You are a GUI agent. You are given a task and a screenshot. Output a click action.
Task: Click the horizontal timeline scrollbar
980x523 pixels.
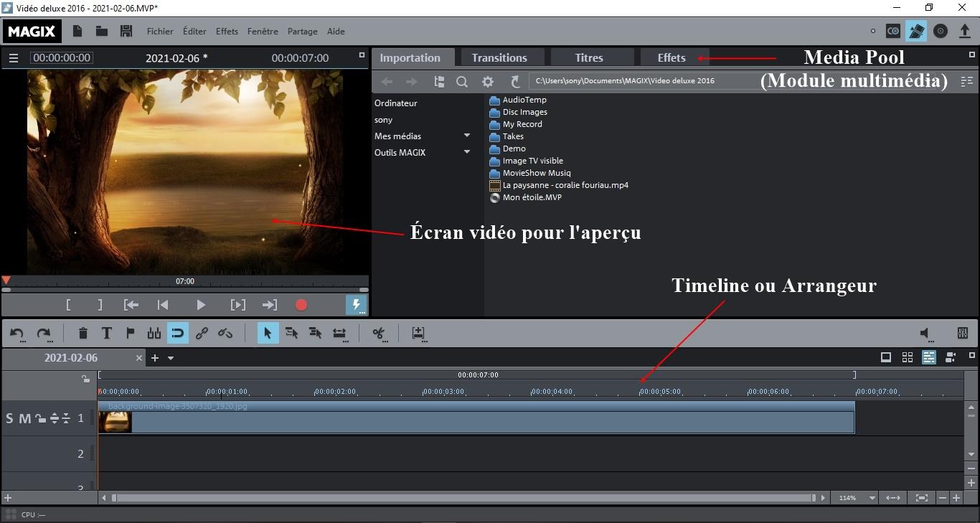pyautogui.click(x=463, y=498)
